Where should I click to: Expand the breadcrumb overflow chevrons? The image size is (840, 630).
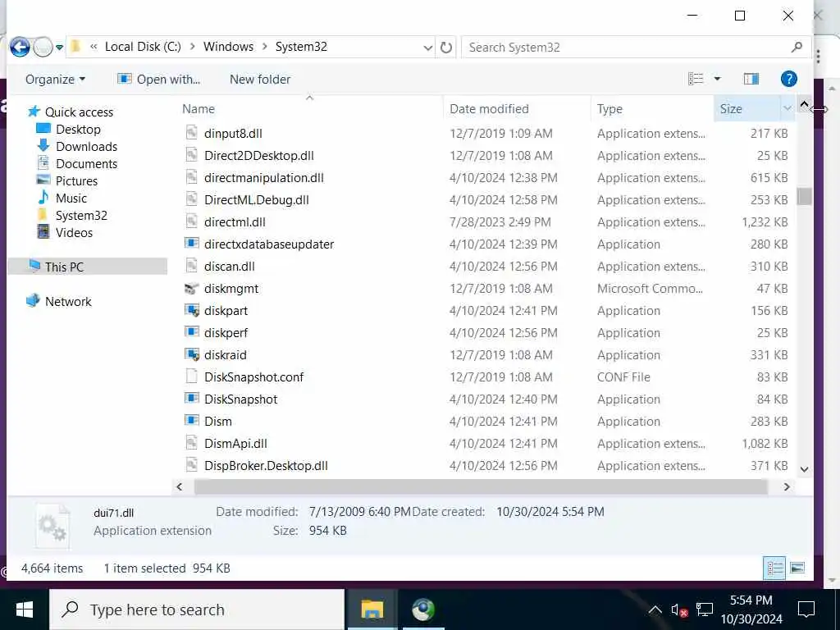pyautogui.click(x=94, y=47)
